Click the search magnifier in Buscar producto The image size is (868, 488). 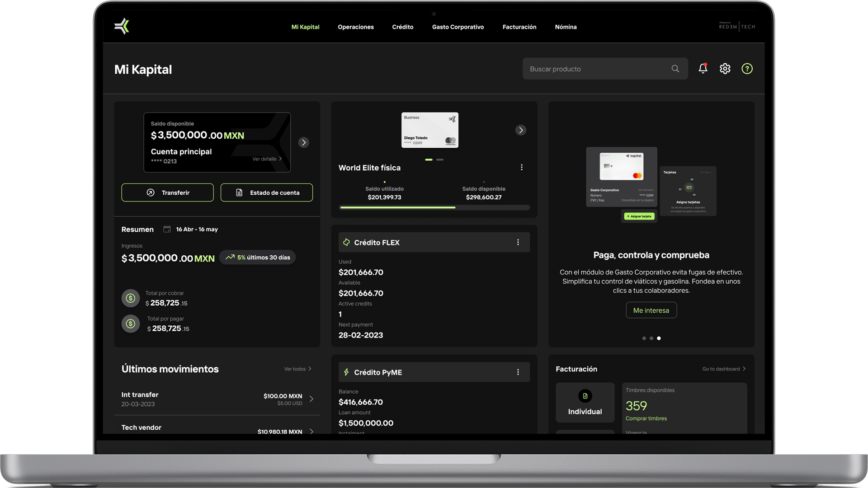(x=675, y=68)
